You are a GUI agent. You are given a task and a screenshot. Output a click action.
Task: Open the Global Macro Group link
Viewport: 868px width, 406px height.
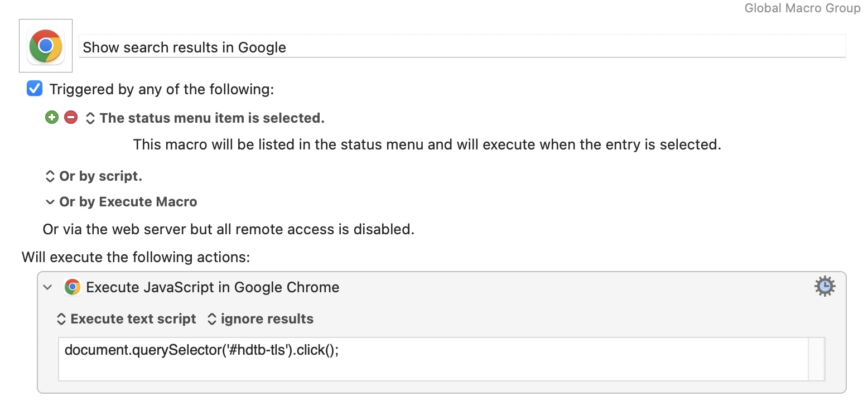803,8
